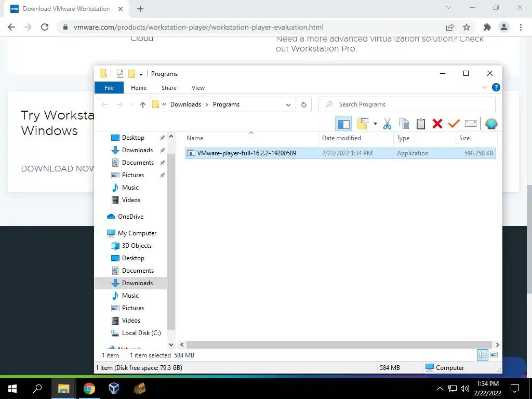Open Chrome extensions puzzle icon
Screen dimensions: 532x399
point(487,27)
